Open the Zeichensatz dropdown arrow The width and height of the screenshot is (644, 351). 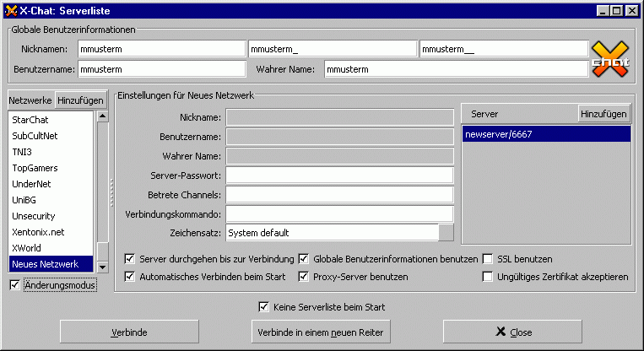point(446,233)
